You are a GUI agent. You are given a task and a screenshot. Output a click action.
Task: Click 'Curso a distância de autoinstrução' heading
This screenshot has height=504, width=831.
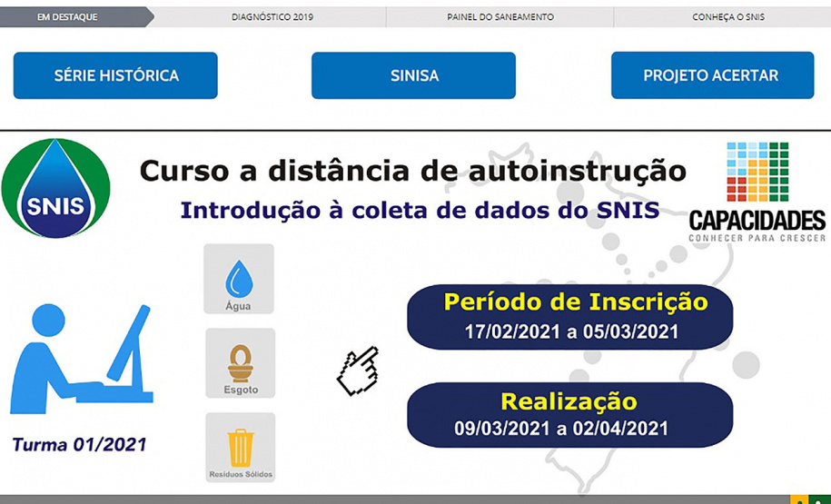tap(413, 172)
